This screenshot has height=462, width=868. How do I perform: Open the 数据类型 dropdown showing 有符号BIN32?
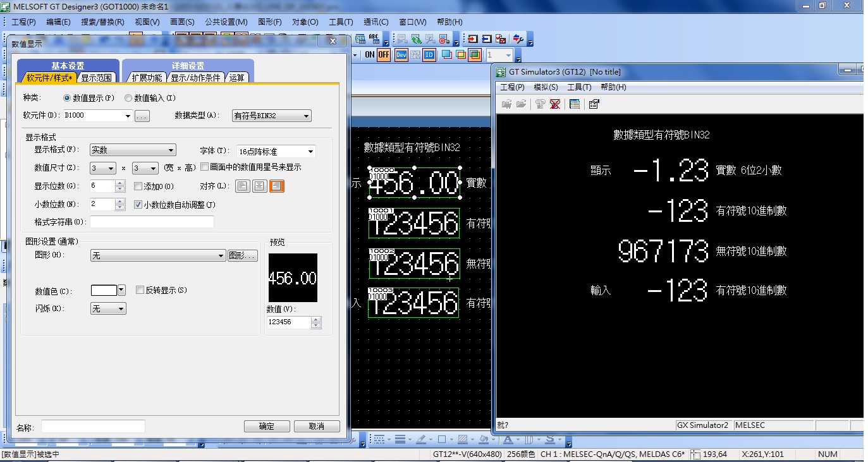coord(272,116)
